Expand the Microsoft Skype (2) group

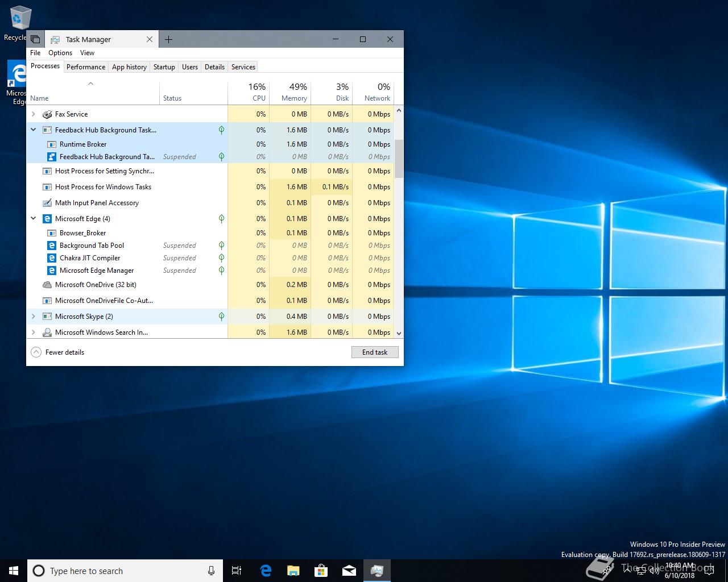point(34,317)
